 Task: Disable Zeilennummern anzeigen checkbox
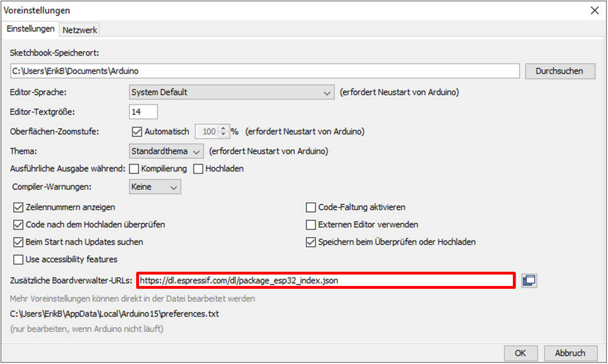[x=17, y=207]
